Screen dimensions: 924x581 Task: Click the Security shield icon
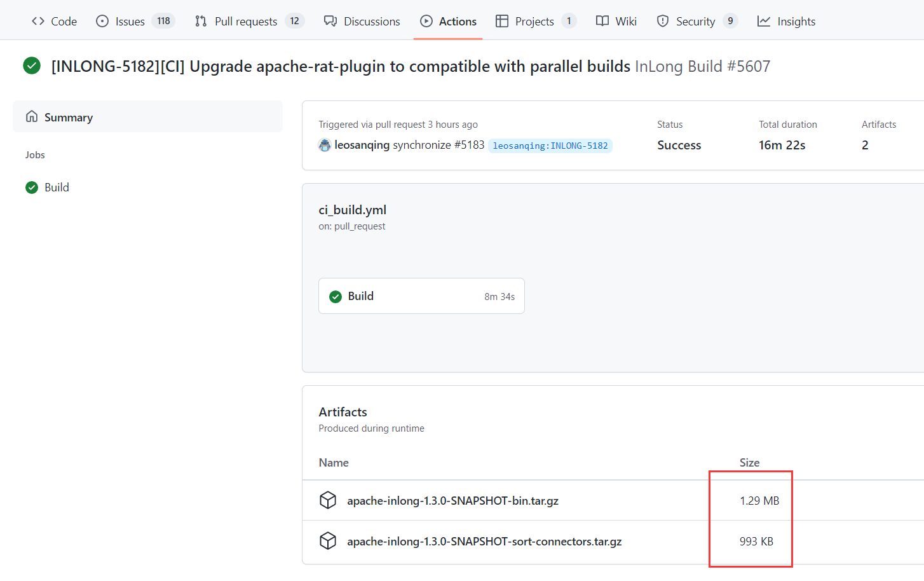[663, 21]
